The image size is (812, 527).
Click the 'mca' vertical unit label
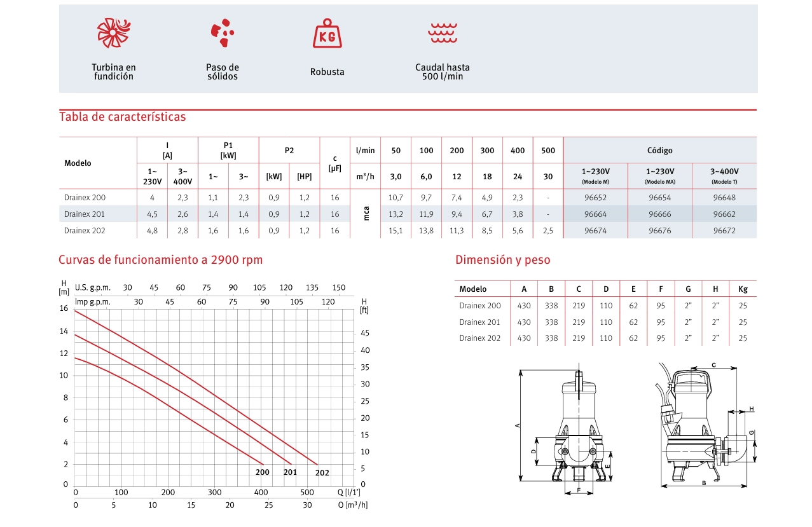coord(366,214)
